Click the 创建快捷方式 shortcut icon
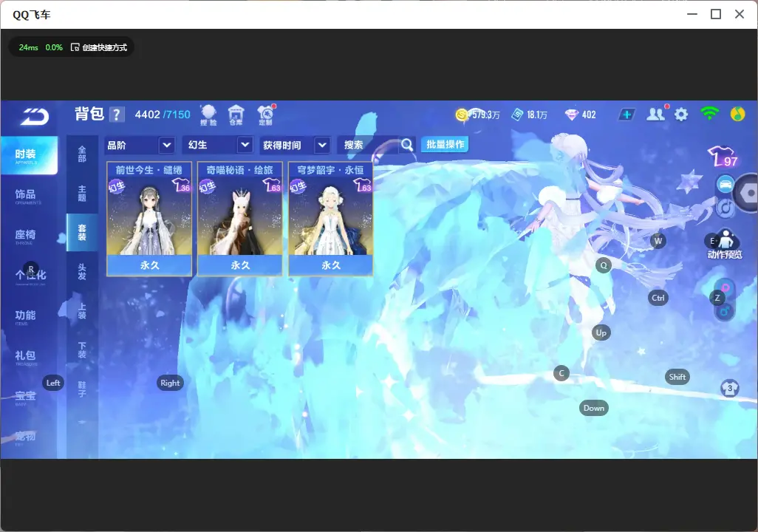 coord(75,47)
